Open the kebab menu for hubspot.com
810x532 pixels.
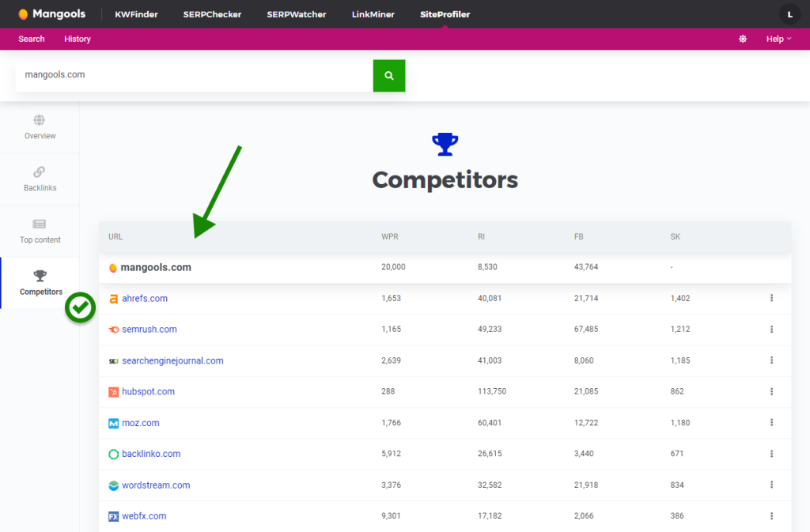pyautogui.click(x=771, y=391)
